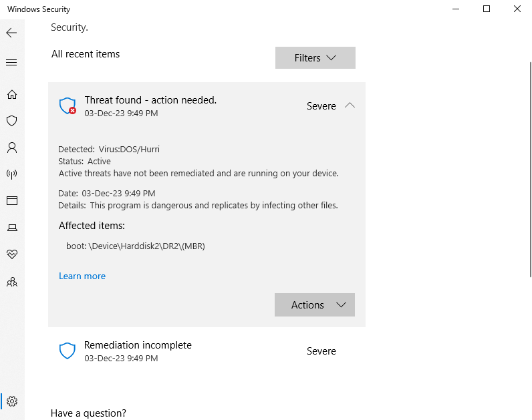Open Virus & threat protection shield icon

(12, 121)
